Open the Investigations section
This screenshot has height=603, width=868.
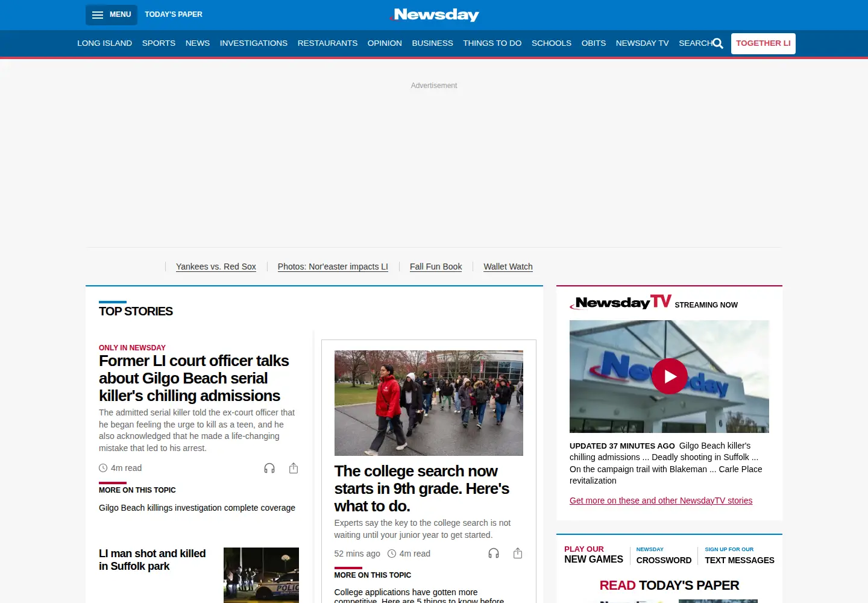254,43
